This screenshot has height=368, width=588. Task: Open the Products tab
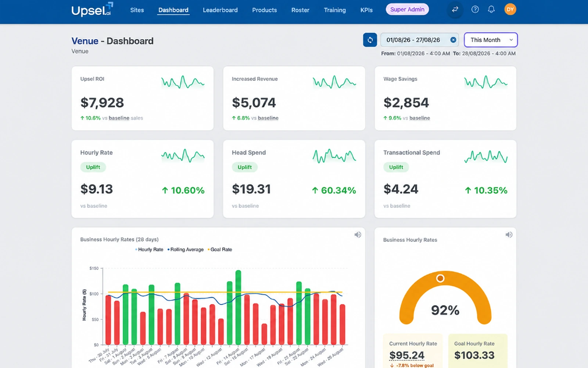(x=265, y=10)
